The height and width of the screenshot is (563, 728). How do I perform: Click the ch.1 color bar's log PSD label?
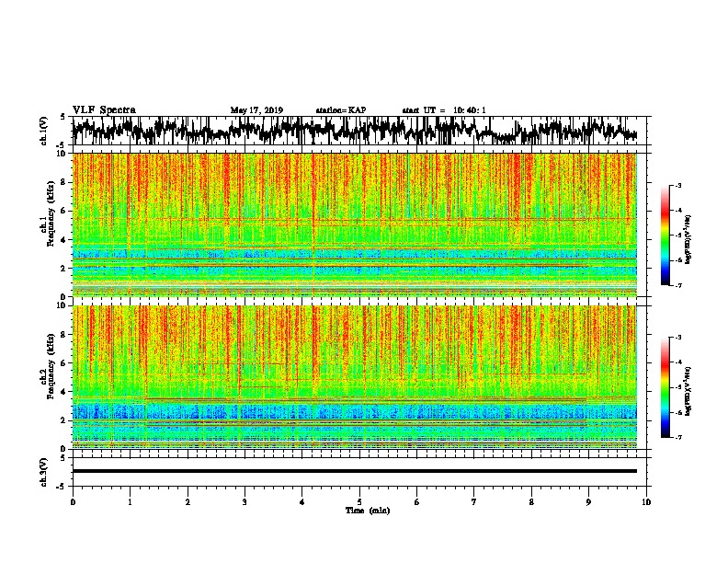[x=688, y=239]
